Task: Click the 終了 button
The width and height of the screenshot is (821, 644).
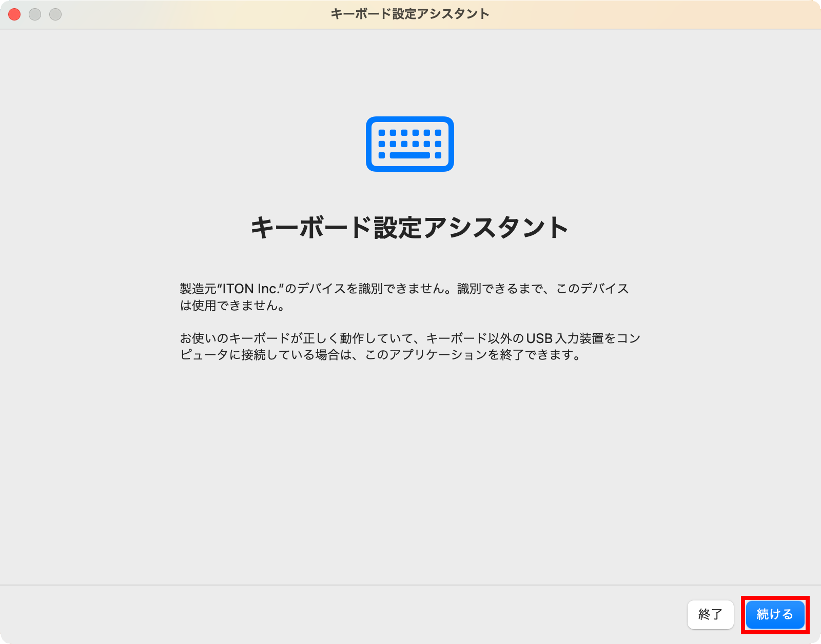Action: click(711, 614)
